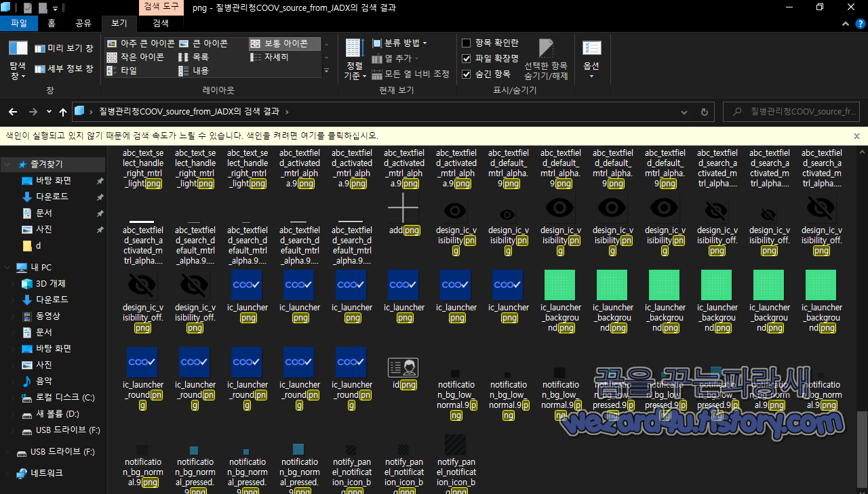868x494 pixels.
Task: Click the yellow indexing notification message
Action: click(x=192, y=136)
